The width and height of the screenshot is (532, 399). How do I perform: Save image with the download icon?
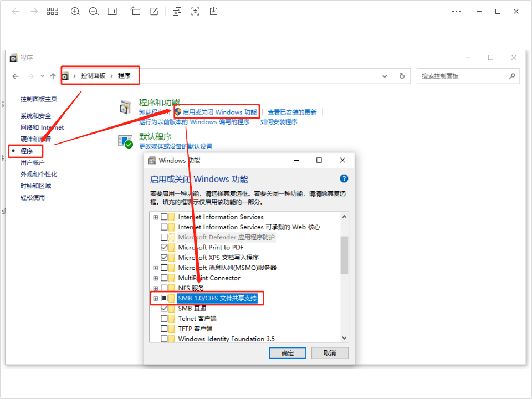213,12
